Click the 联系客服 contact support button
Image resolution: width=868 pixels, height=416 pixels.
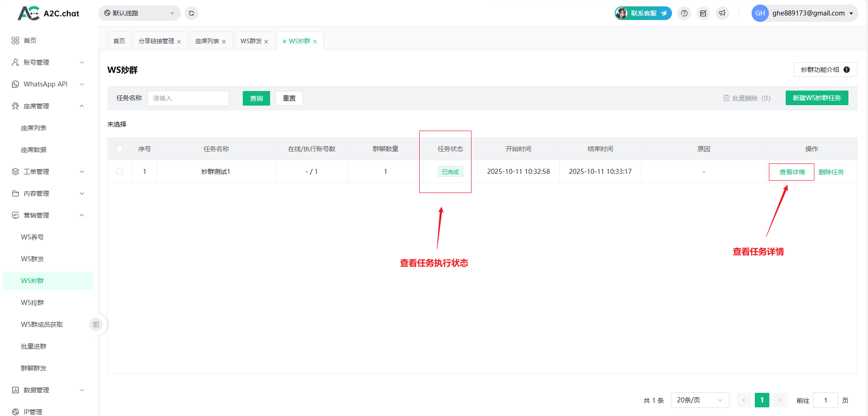click(x=643, y=13)
